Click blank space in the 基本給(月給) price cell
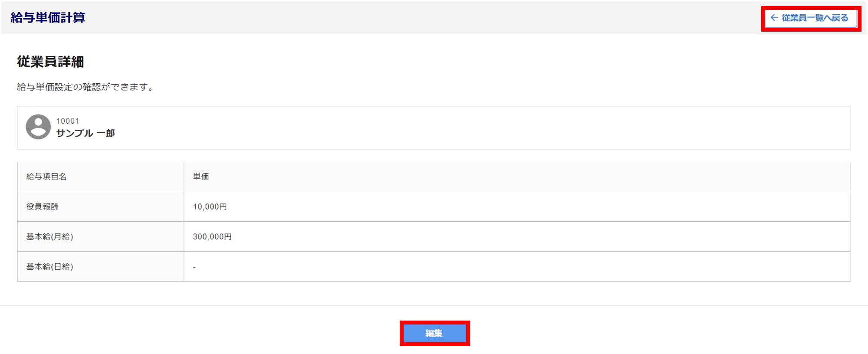868x354 pixels. [521, 237]
